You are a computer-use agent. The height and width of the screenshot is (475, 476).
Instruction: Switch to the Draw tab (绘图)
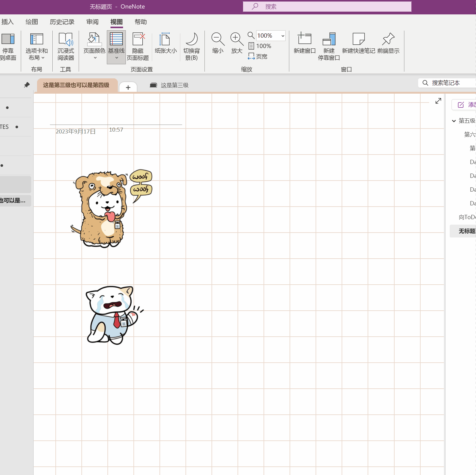point(32,22)
